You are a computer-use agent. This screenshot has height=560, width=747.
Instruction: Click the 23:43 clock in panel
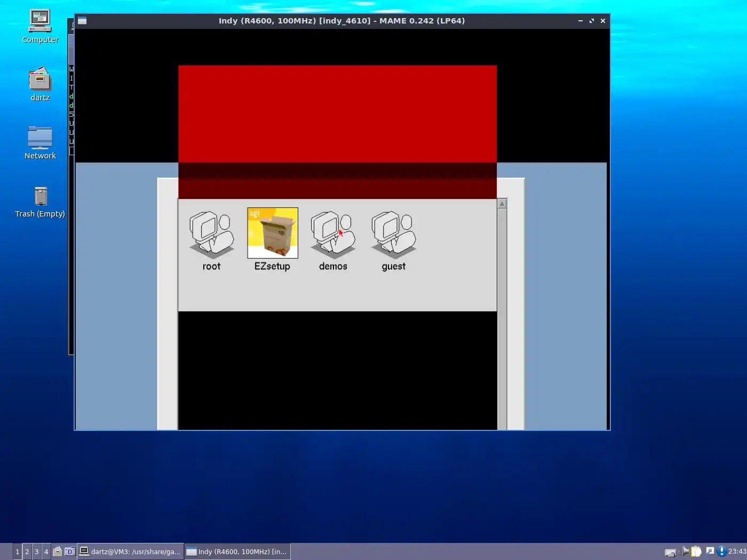point(737,551)
